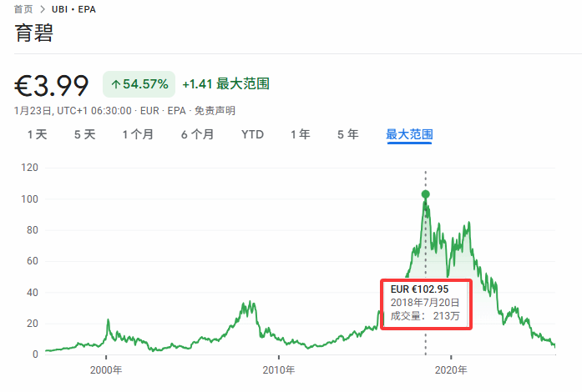Screen dimensions: 582x392
Task: Click the up arrow in the 54.57% badge
Action: pyautogui.click(x=115, y=84)
